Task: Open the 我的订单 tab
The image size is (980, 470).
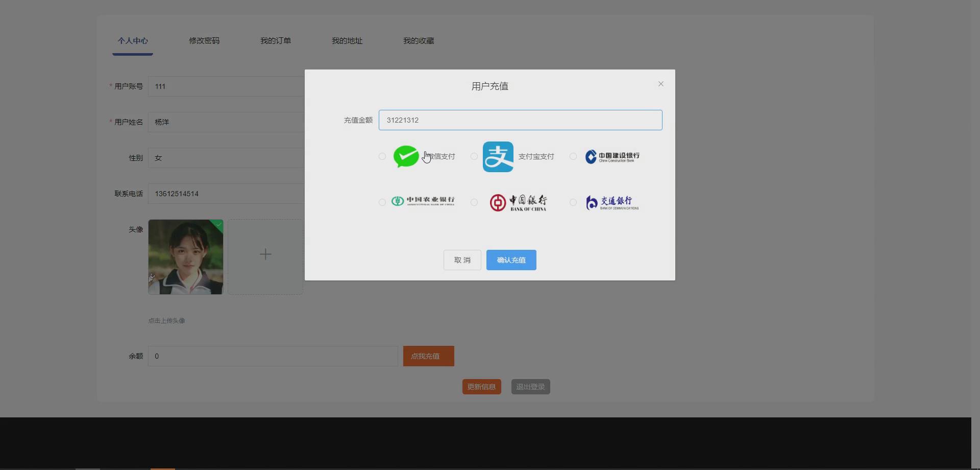Action: tap(275, 41)
